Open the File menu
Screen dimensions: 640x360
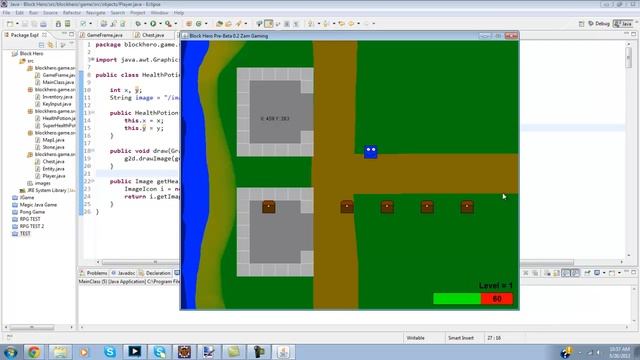pos(6,13)
